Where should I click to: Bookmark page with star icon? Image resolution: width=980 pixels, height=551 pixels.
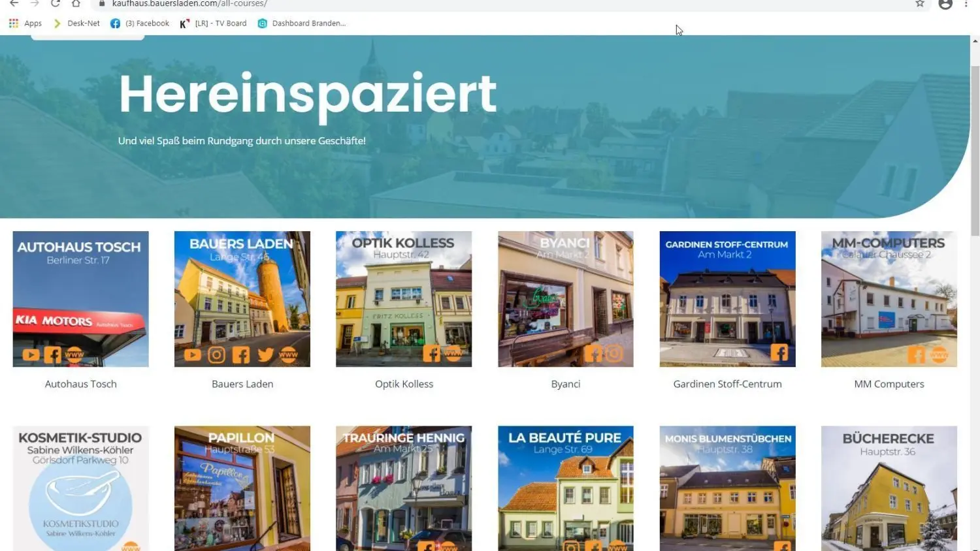[920, 4]
